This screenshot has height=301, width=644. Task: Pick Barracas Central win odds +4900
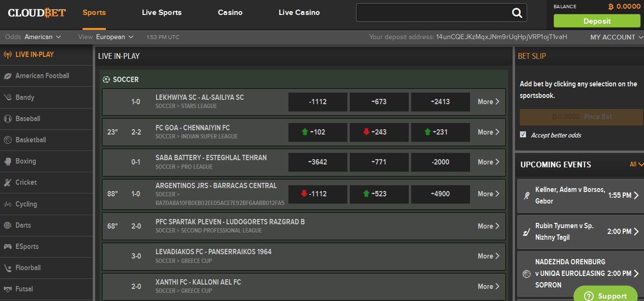(441, 194)
